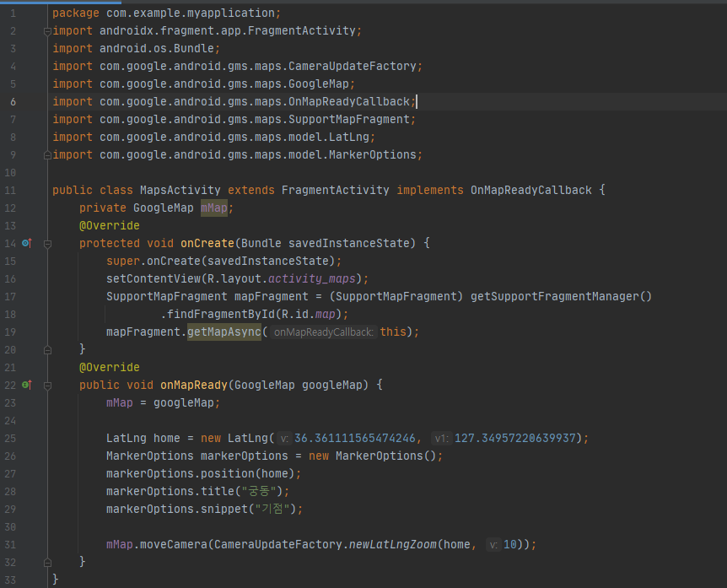
Task: Click the longitude value 127.34957220639937
Action: (x=515, y=438)
